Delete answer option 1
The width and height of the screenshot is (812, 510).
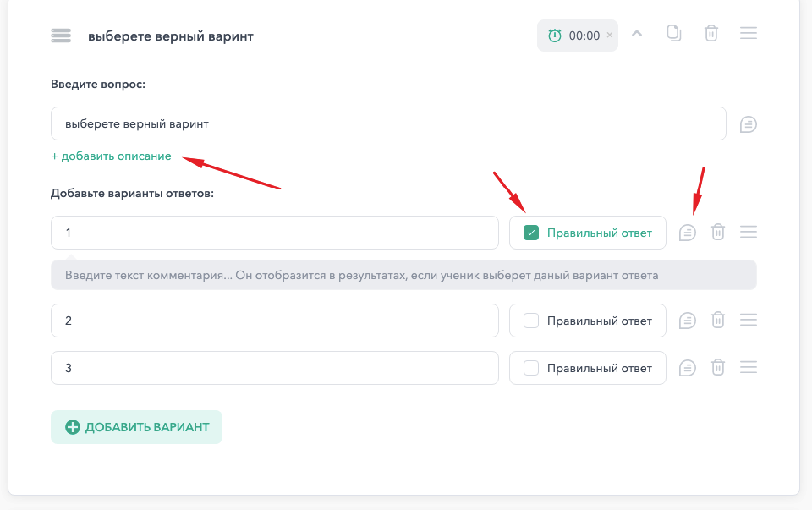(x=718, y=232)
